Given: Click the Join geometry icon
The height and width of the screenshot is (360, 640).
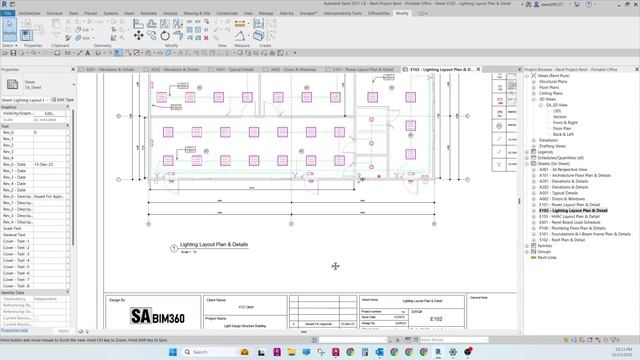Looking at the screenshot, I should click(78, 38).
